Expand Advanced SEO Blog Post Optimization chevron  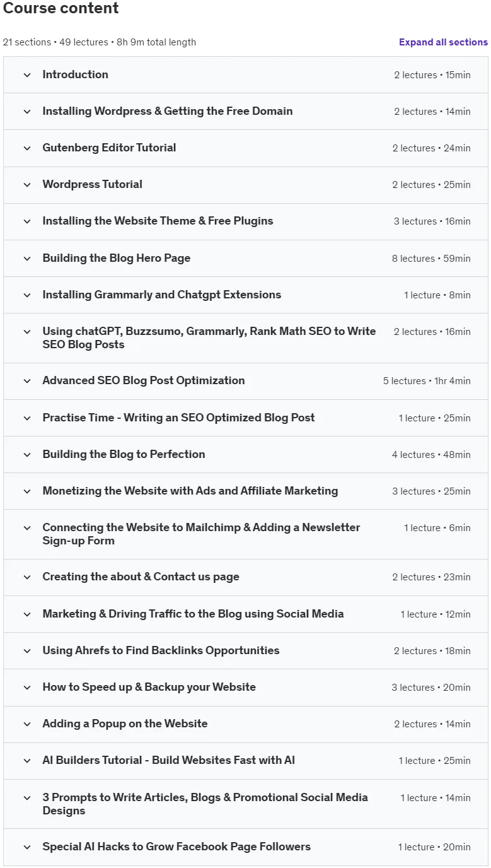point(27,381)
